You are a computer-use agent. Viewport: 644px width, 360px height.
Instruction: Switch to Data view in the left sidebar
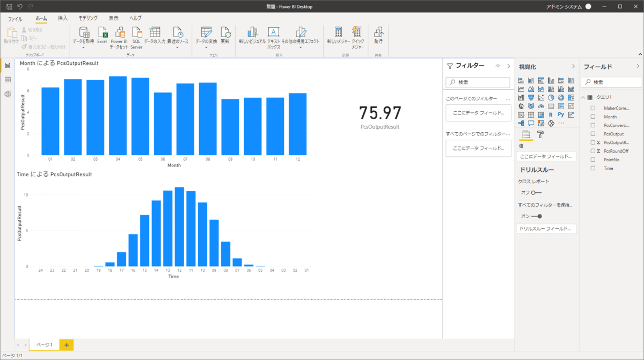[8, 80]
